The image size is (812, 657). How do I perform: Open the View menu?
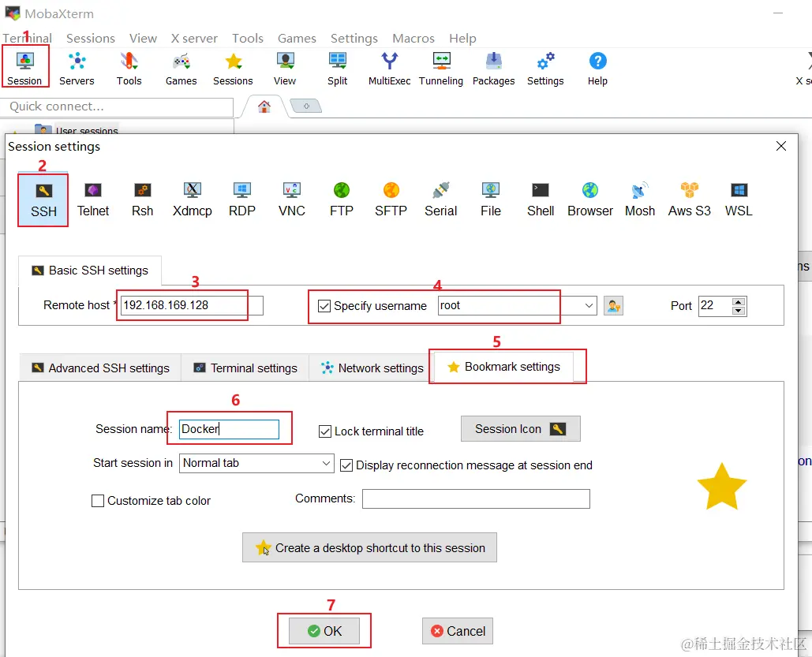click(143, 39)
